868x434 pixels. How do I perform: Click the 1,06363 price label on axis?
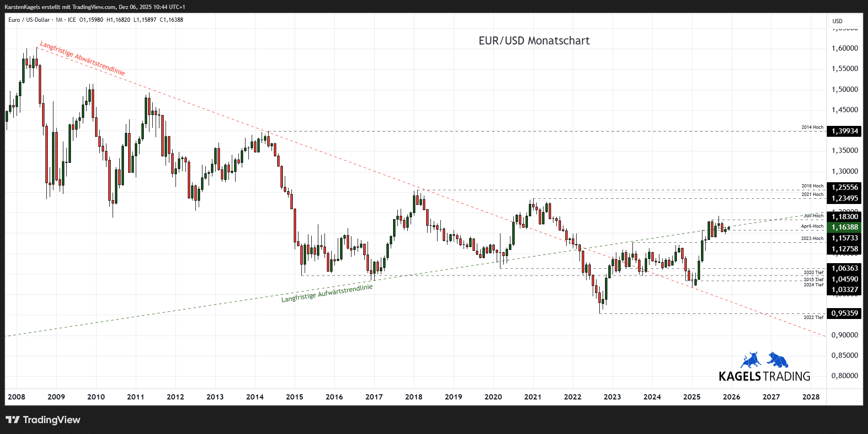coord(844,268)
